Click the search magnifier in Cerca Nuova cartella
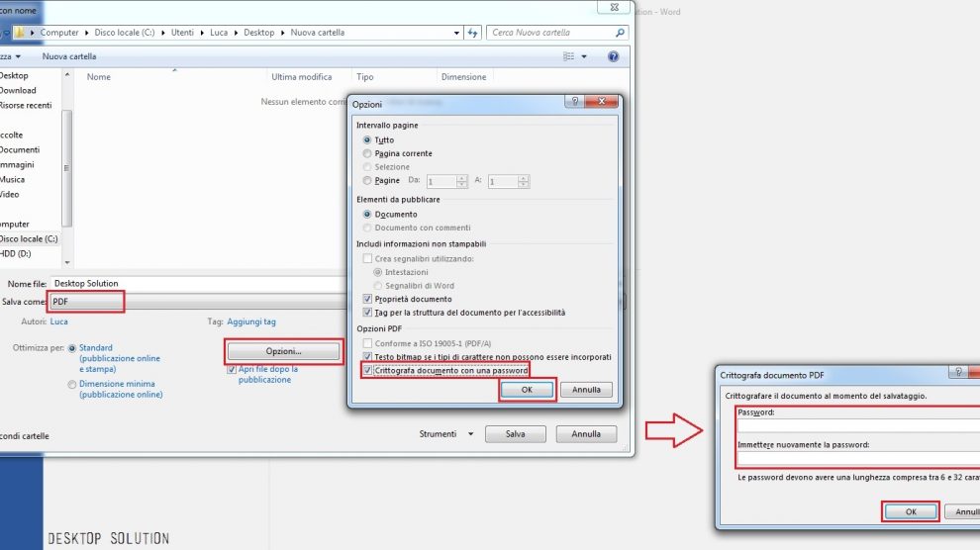The height and width of the screenshot is (550, 980). pos(620,33)
